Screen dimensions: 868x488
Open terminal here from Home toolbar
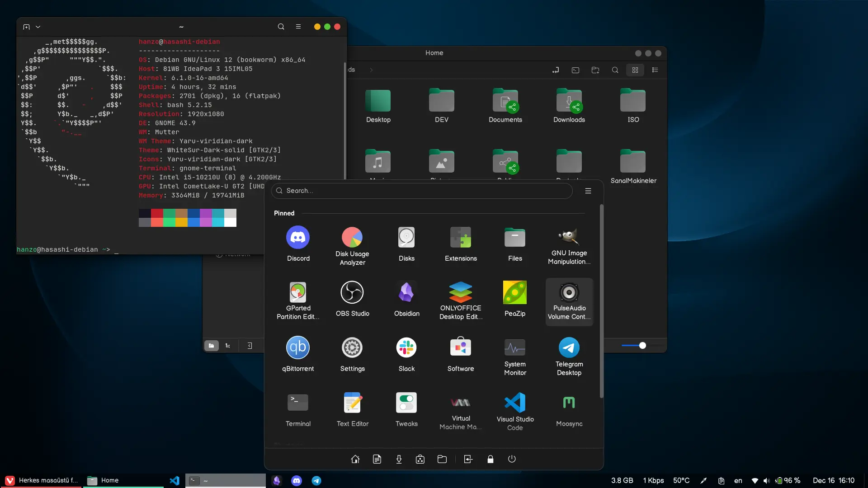coord(576,70)
